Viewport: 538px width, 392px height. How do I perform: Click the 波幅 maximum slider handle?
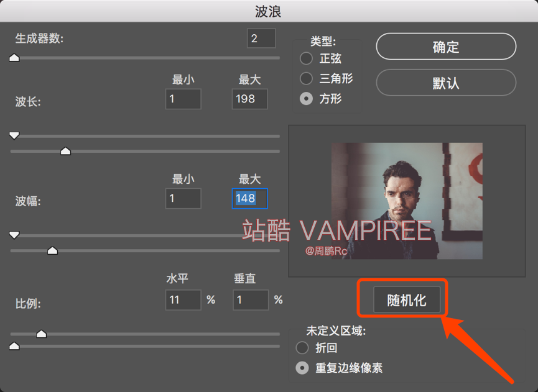[x=52, y=251]
